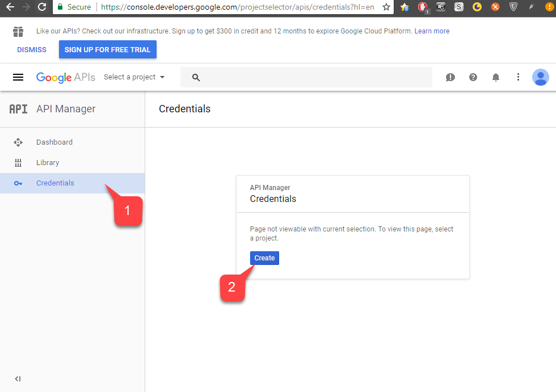This screenshot has height=392, width=556.
Task: Bookmark page with the star icon
Action: (x=386, y=7)
